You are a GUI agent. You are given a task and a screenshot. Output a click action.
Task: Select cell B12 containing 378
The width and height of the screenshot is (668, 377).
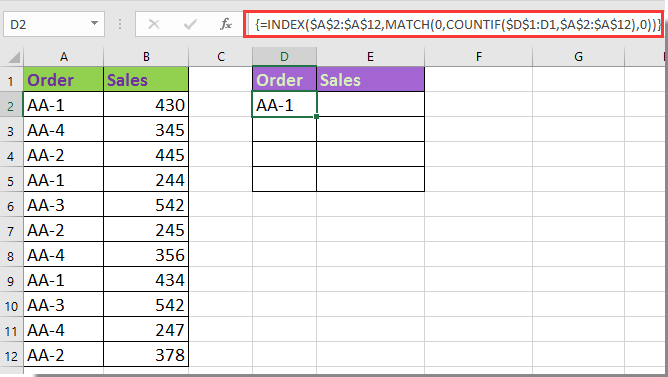pyautogui.click(x=146, y=354)
